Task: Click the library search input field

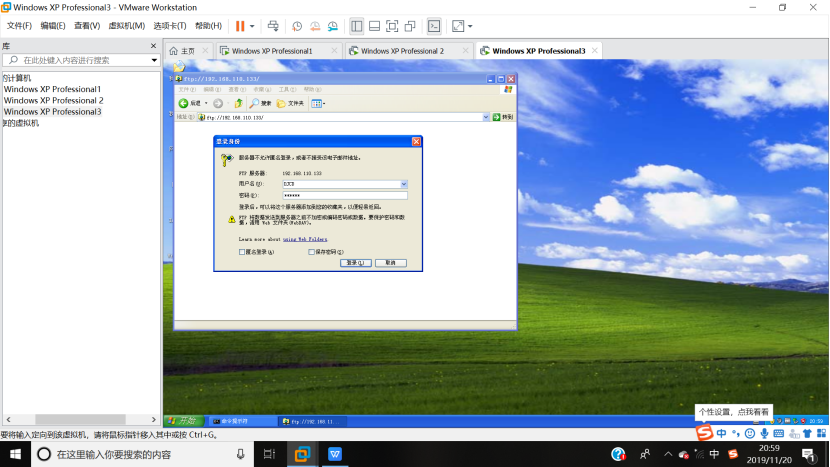Action: click(x=77, y=60)
